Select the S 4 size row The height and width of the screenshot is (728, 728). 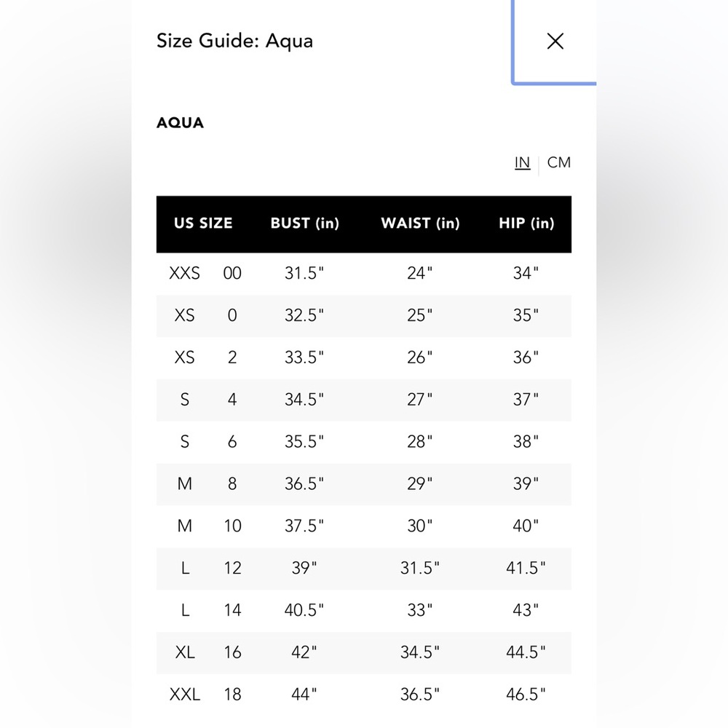363,400
